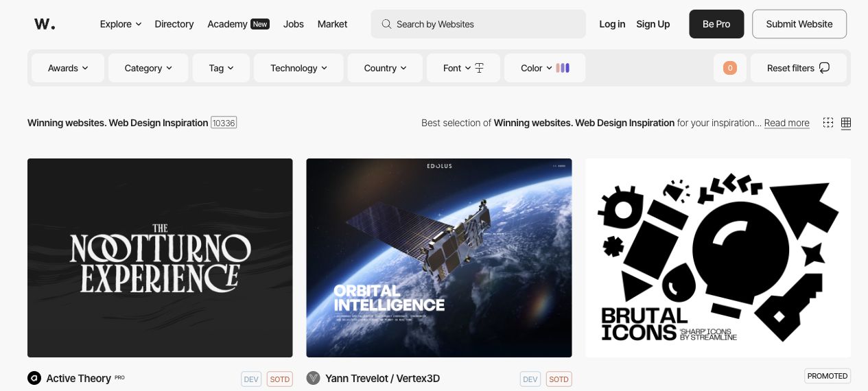The width and height of the screenshot is (868, 391).
Task: Go to Directory in the nav
Action: (174, 24)
